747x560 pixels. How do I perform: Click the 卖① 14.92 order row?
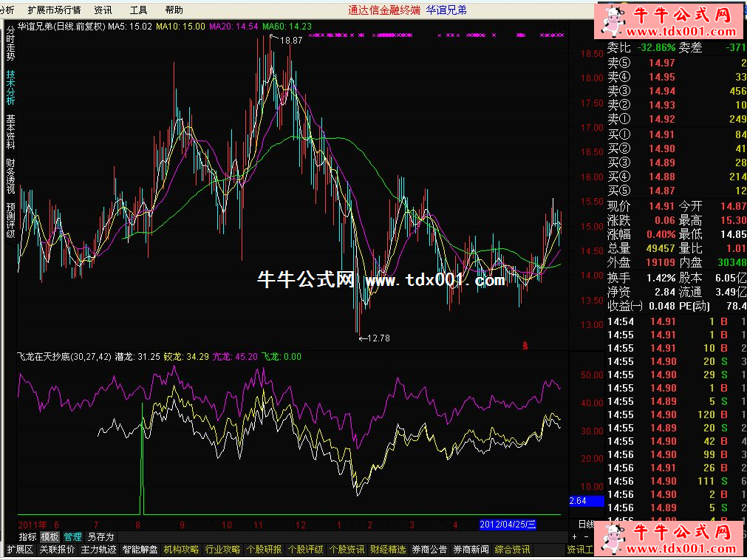[x=677, y=119]
